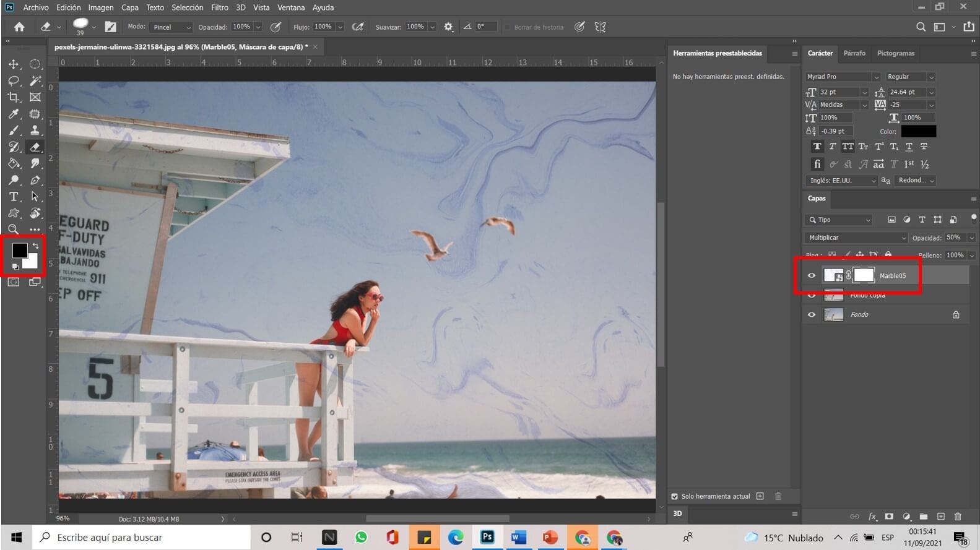The image size is (980, 550).
Task: Hide the Marble05 layer
Action: tap(812, 276)
